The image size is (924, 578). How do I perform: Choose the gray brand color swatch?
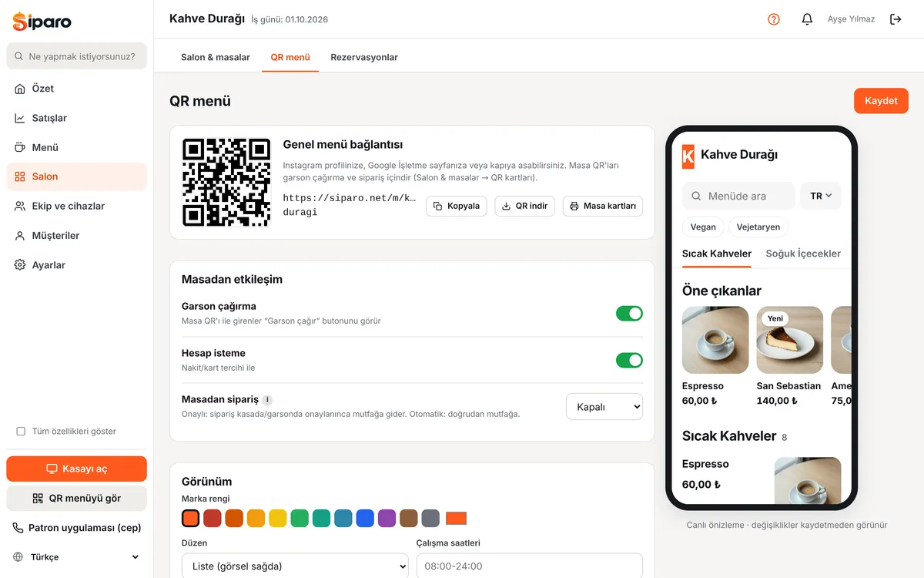coord(430,518)
